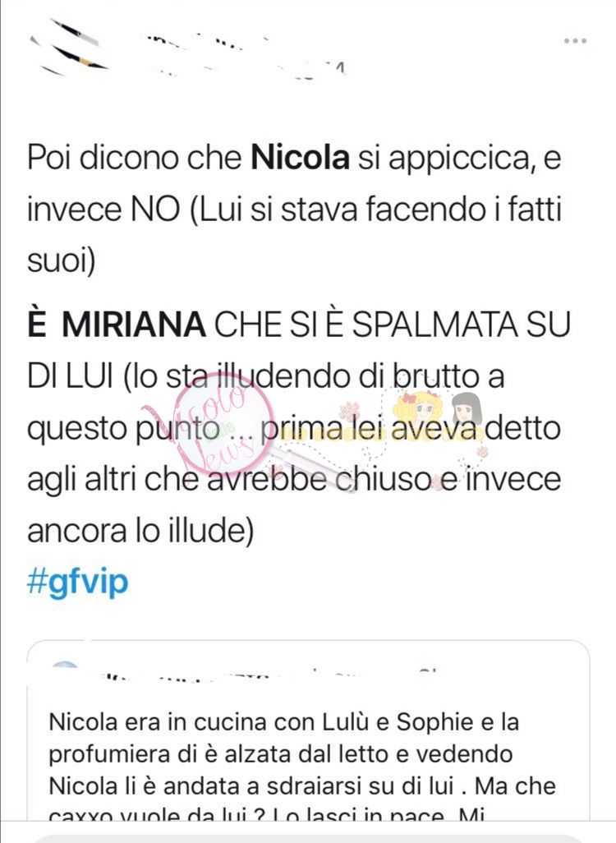Click the scribbled-out author display name
Screen dimensions: 616x843
point(207,41)
